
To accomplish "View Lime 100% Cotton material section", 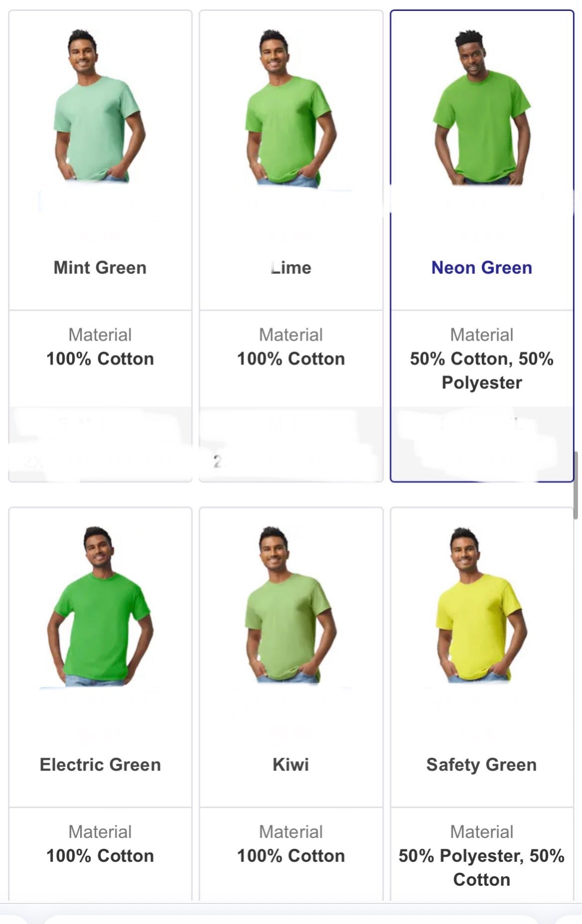I will pos(291,347).
